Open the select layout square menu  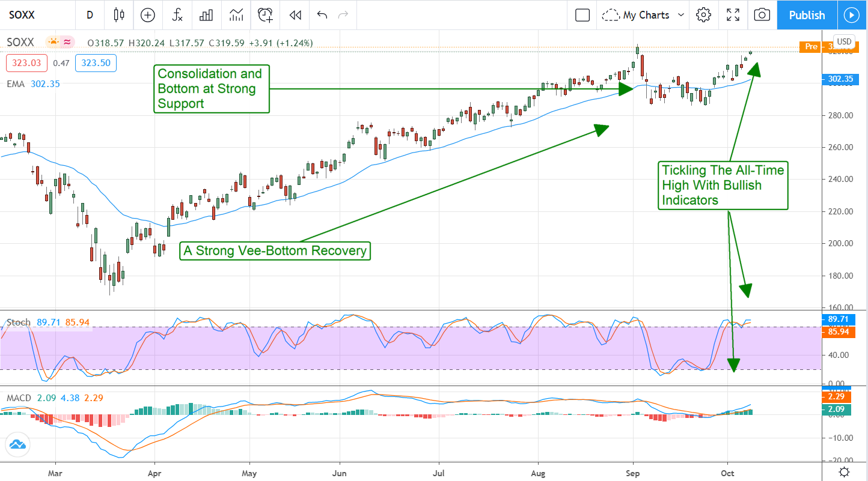click(582, 15)
